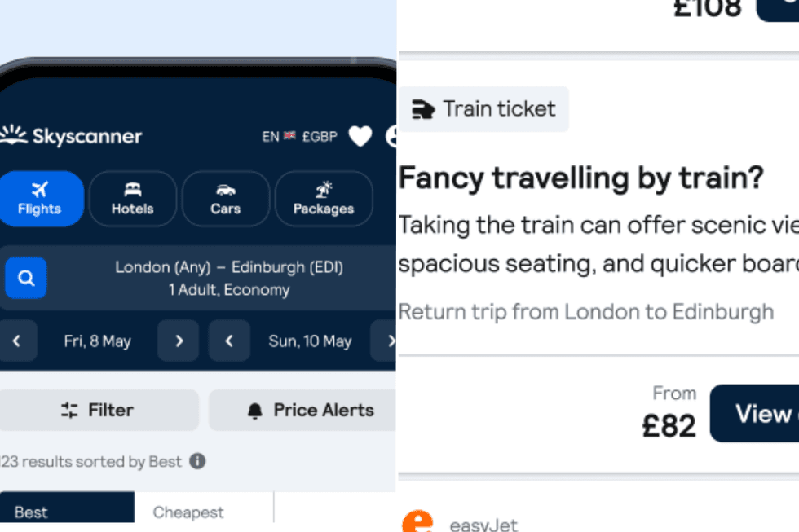Screen dimensions: 799x532
Task: Advance departure date after Fri, 8 May
Action: pyautogui.click(x=179, y=341)
